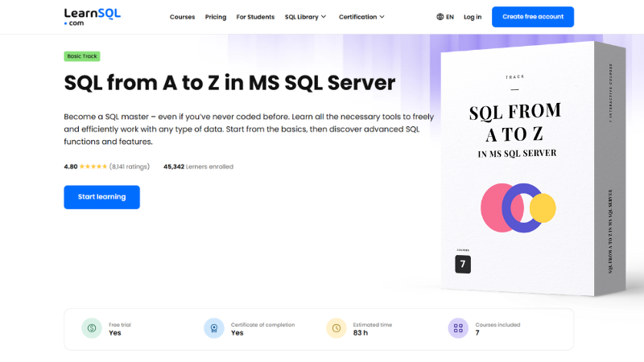Click the Certificate of completion badge icon

214,328
